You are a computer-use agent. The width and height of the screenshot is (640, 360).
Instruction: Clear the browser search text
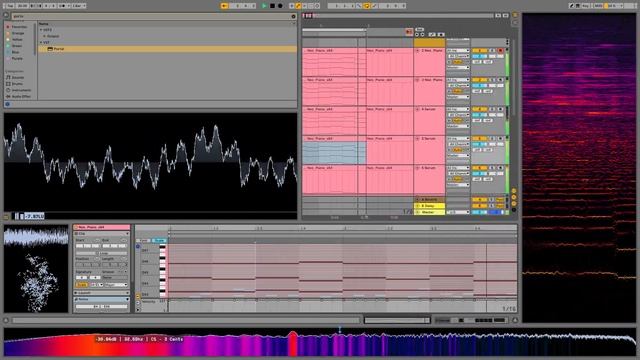pos(293,16)
